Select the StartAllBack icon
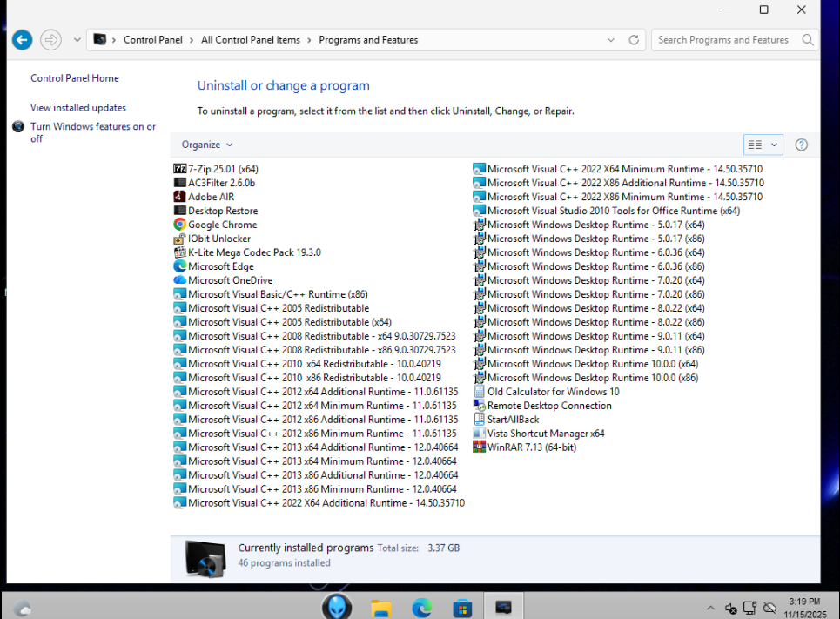 tap(479, 420)
